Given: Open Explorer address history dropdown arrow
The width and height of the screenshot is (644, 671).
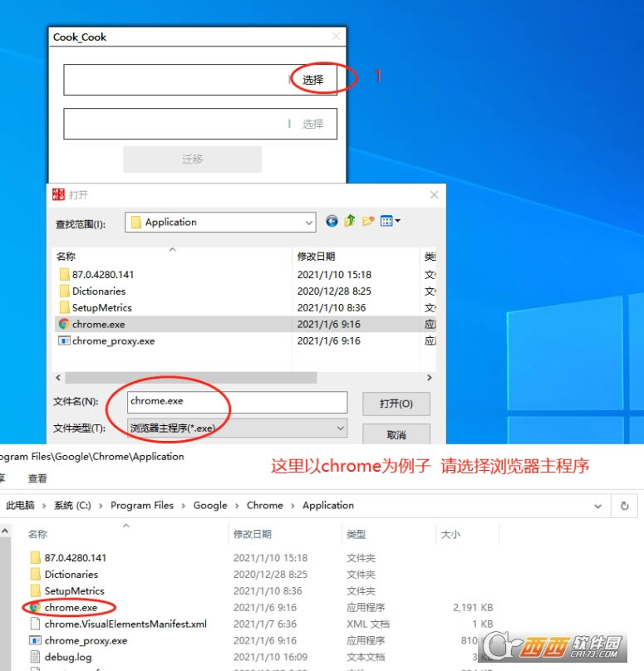Looking at the screenshot, I should 597,507.
